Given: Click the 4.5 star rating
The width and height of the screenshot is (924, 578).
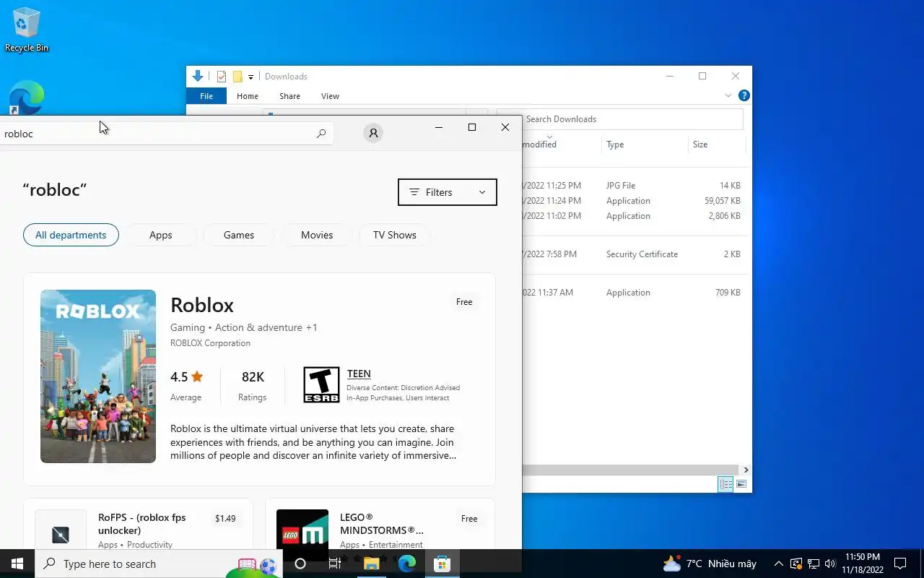Looking at the screenshot, I should (186, 377).
